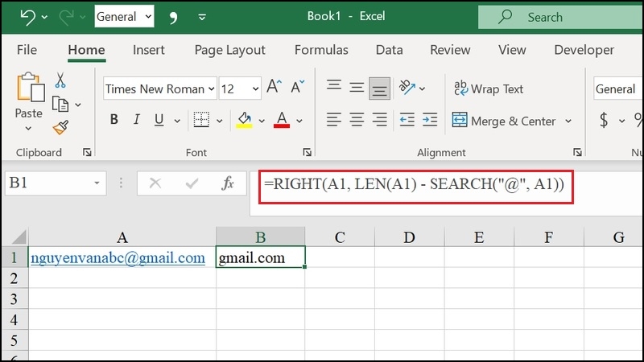Open Customize Quick Access Toolbar arrow
This screenshot has height=362, width=644.
[202, 17]
